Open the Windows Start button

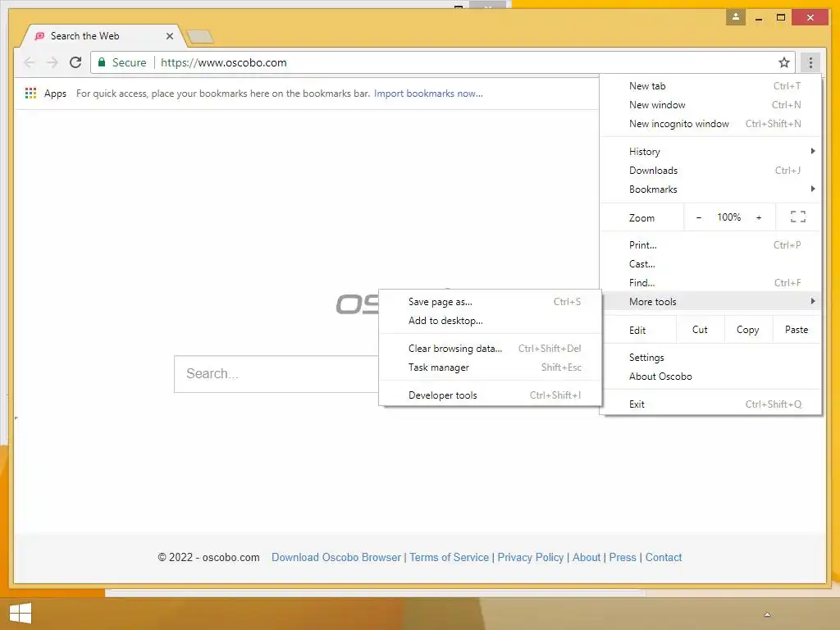[21, 614]
